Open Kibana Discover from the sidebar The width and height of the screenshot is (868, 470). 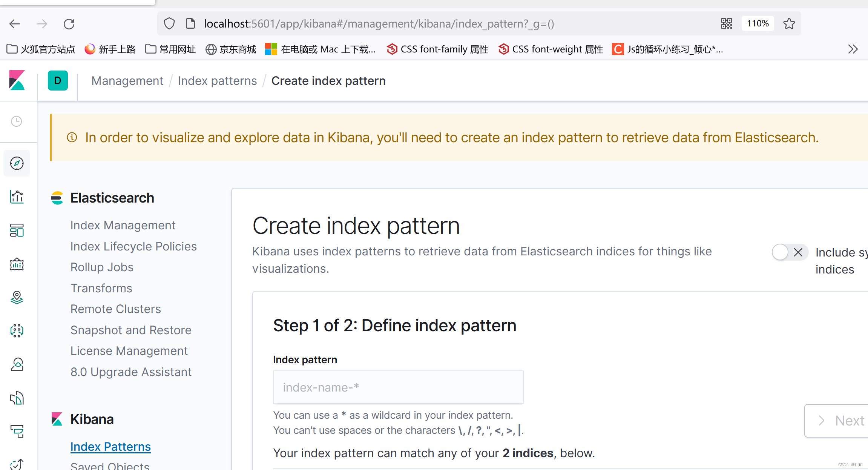pos(17,163)
